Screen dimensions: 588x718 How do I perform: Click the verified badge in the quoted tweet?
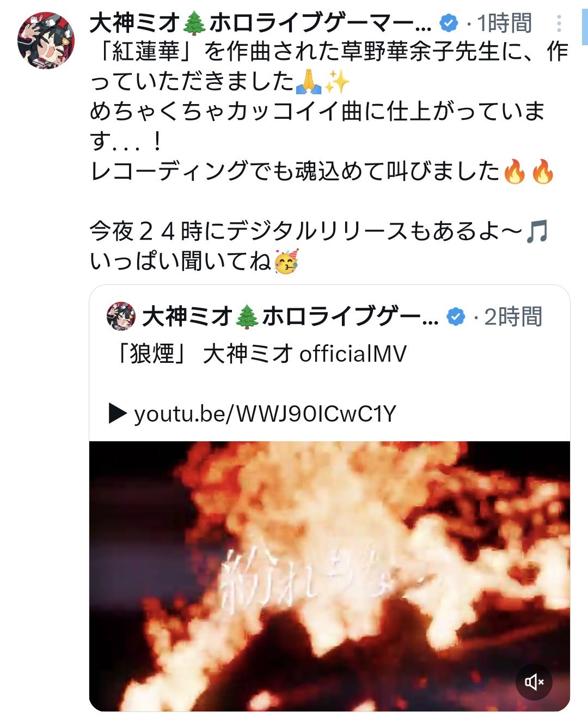[x=456, y=317]
